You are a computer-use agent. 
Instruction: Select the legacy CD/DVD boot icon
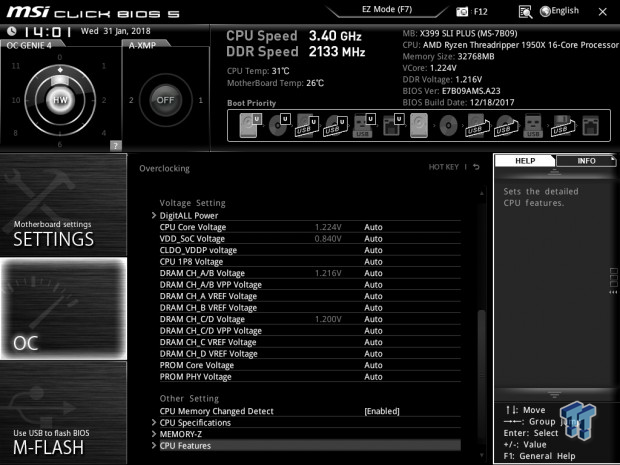click(x=448, y=126)
